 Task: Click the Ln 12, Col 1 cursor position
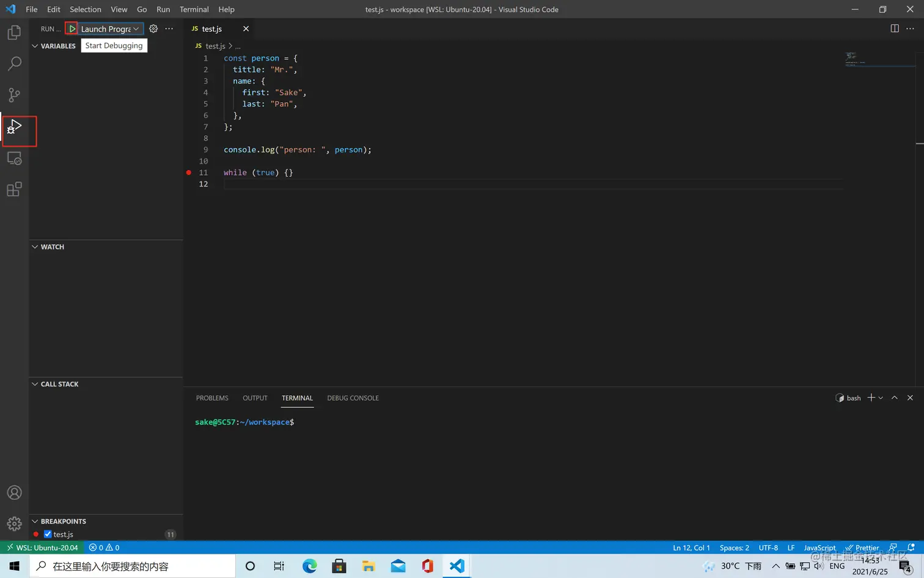[x=691, y=547]
